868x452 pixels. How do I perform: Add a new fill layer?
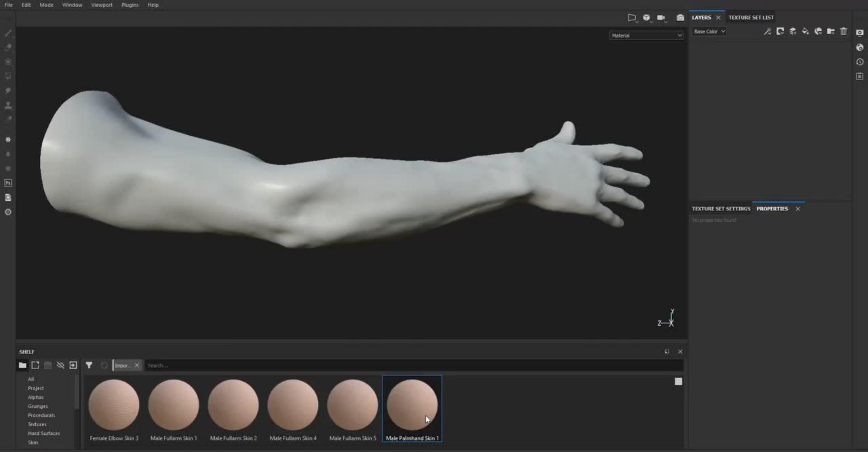(805, 31)
